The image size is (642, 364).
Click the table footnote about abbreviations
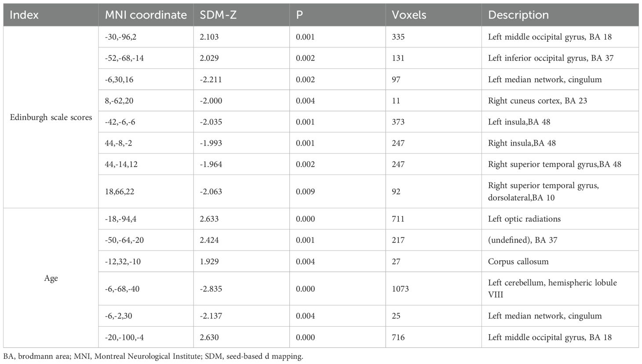pos(153,357)
